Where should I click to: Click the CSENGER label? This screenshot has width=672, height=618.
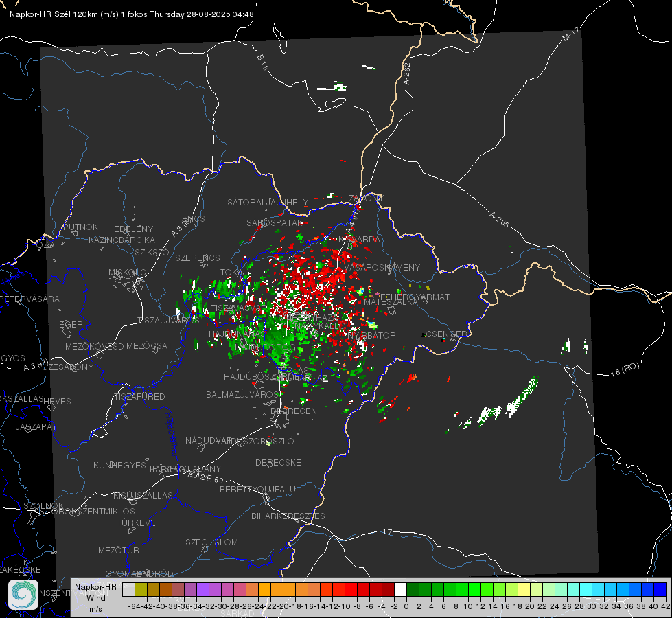coord(445,334)
